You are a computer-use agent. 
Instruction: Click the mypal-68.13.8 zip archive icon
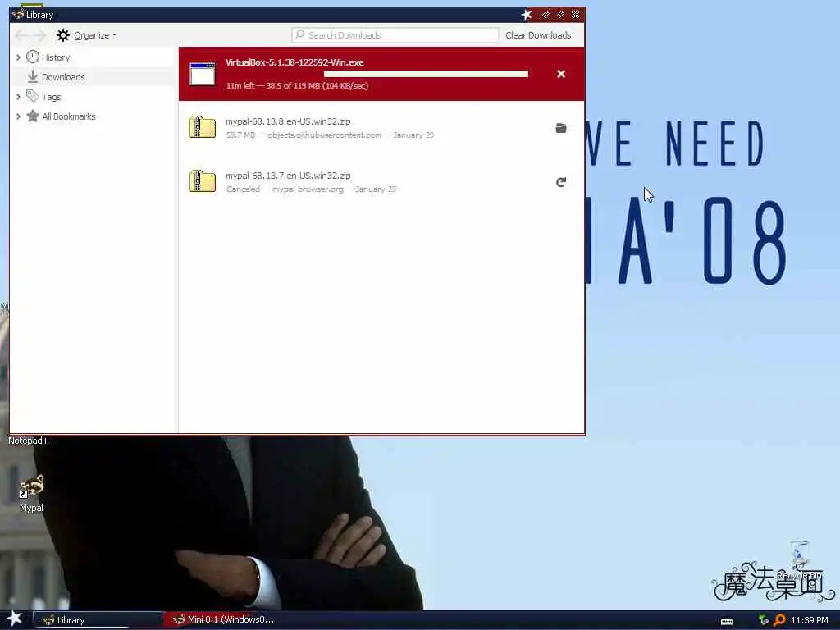(x=203, y=127)
